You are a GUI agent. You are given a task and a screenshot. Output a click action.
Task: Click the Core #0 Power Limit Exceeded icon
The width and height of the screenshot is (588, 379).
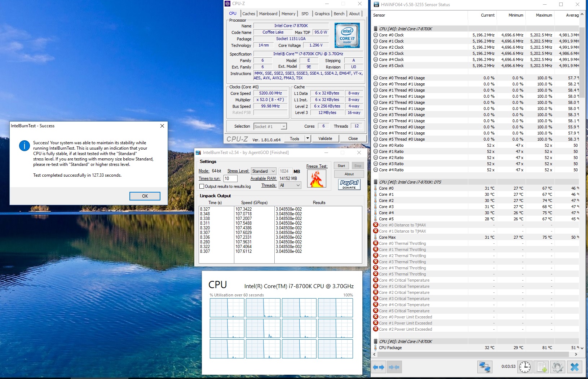[376, 317]
